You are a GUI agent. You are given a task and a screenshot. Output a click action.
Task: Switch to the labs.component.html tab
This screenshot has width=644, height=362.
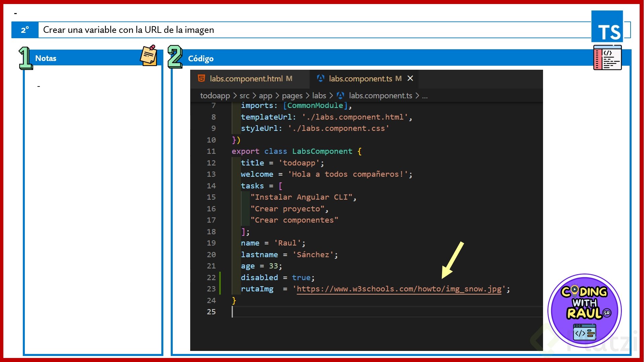[246, 79]
